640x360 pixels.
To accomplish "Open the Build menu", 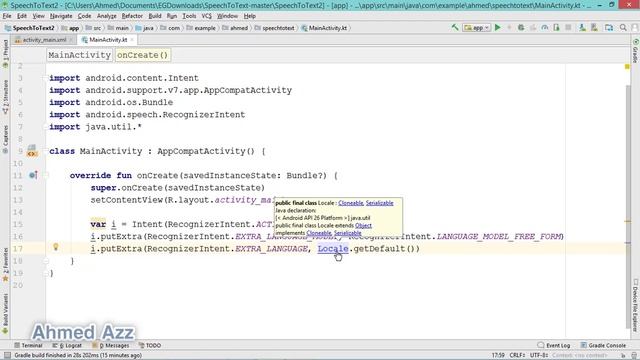I will tap(155, 16).
